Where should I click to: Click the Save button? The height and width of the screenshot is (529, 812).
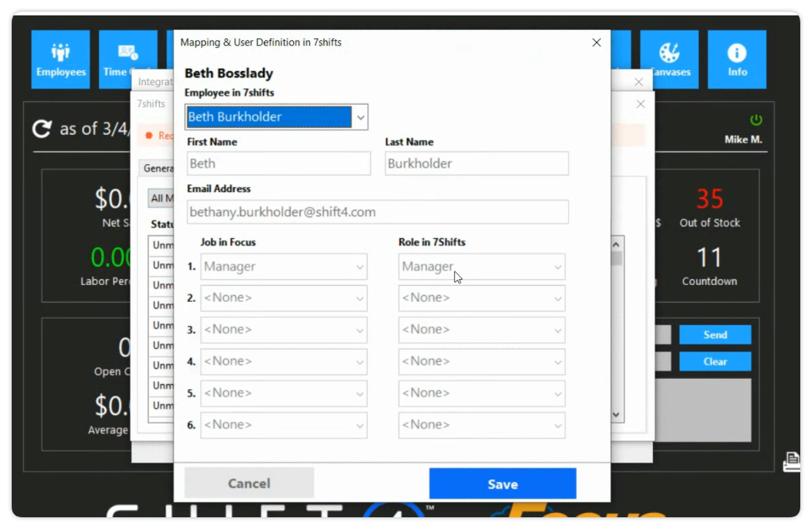click(x=502, y=484)
